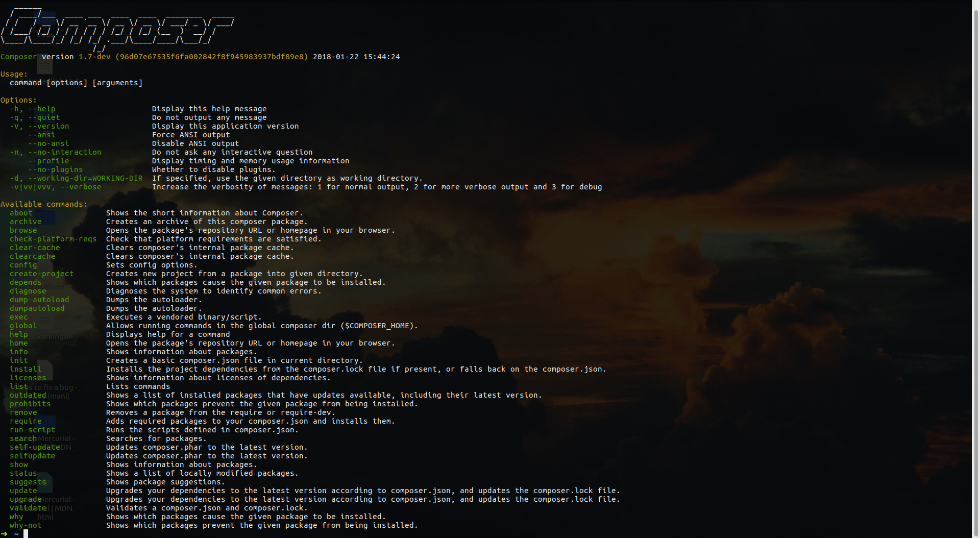
Task: Click the 'install' command name
Action: (x=26, y=369)
